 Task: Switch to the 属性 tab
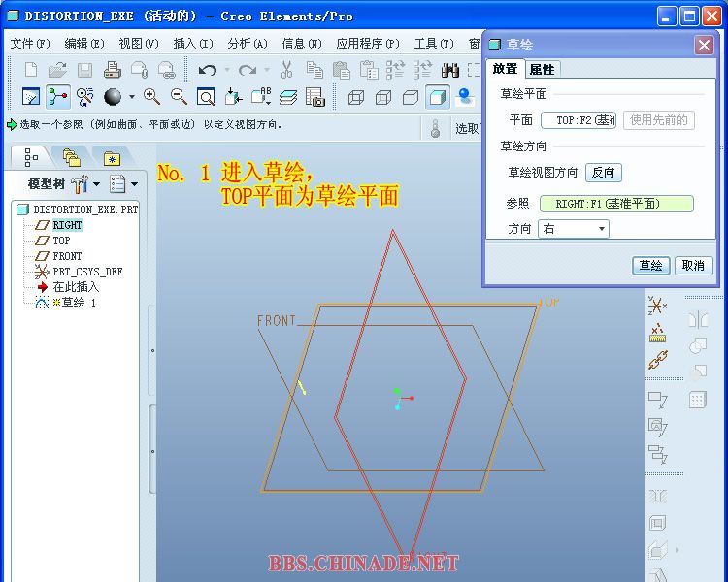click(542, 69)
